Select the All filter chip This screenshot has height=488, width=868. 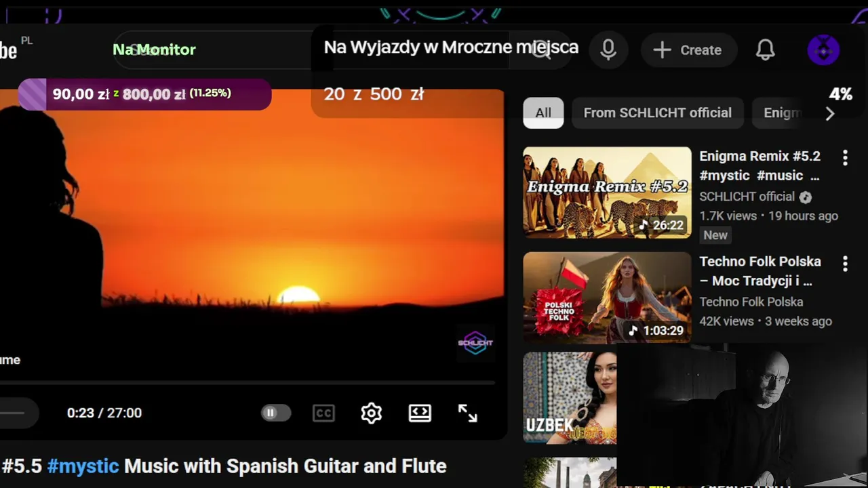543,113
